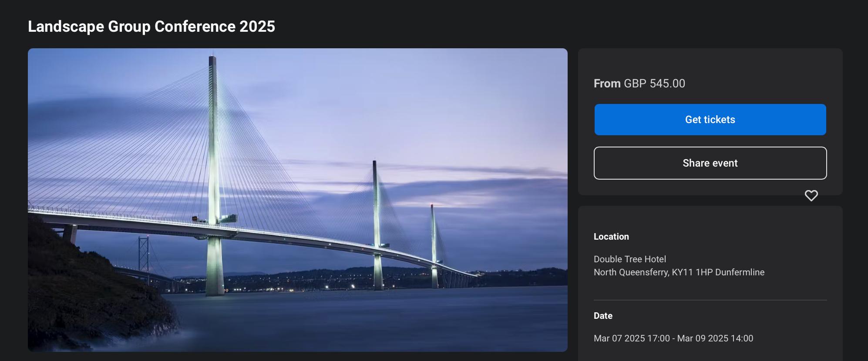Click the Mar 09 2025 14:00 end time

(715, 338)
